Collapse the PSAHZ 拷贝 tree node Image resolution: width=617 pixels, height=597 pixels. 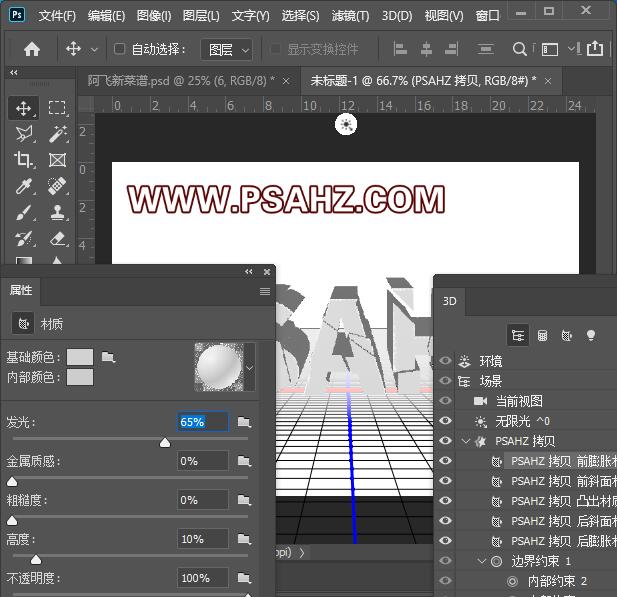(x=466, y=441)
